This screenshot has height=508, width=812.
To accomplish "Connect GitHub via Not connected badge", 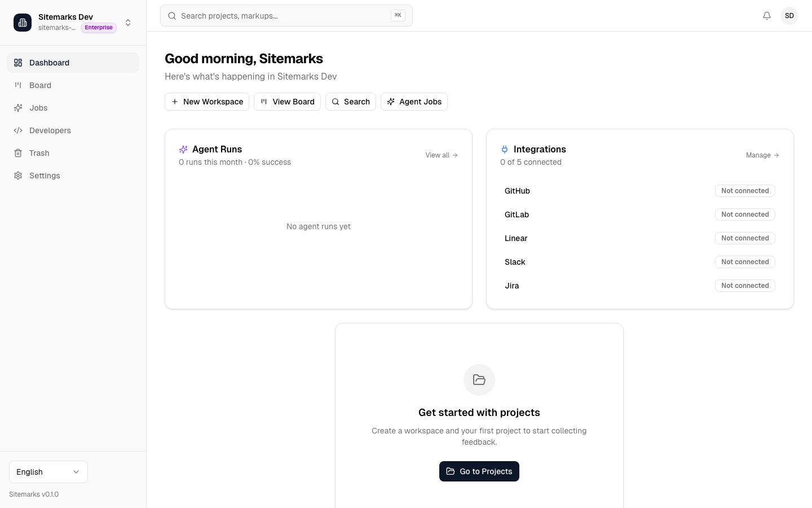I will 745,191.
